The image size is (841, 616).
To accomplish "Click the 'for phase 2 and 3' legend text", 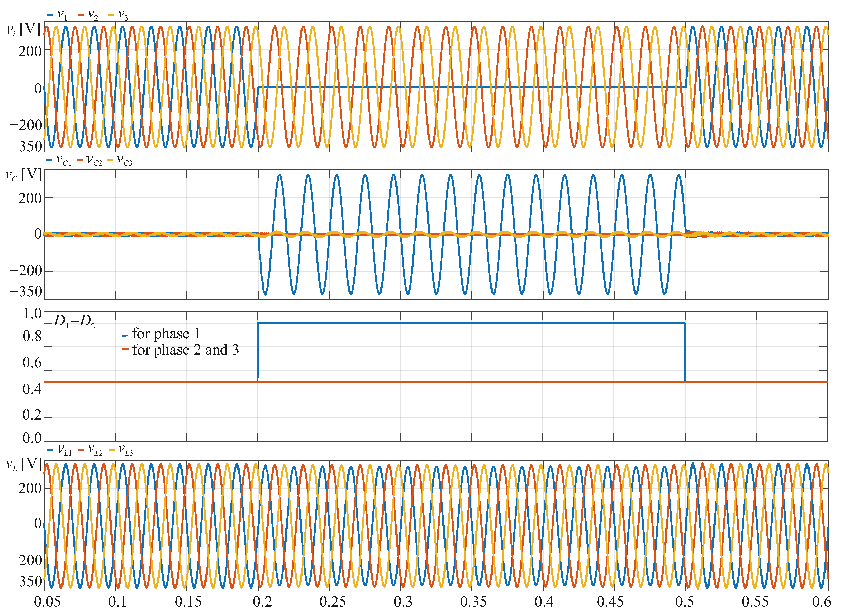I will click(x=185, y=350).
